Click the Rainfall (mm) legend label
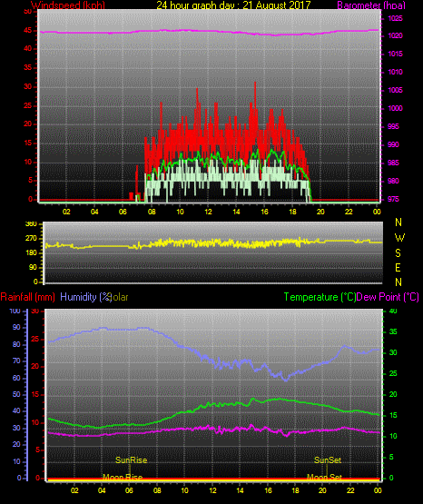 [27, 297]
